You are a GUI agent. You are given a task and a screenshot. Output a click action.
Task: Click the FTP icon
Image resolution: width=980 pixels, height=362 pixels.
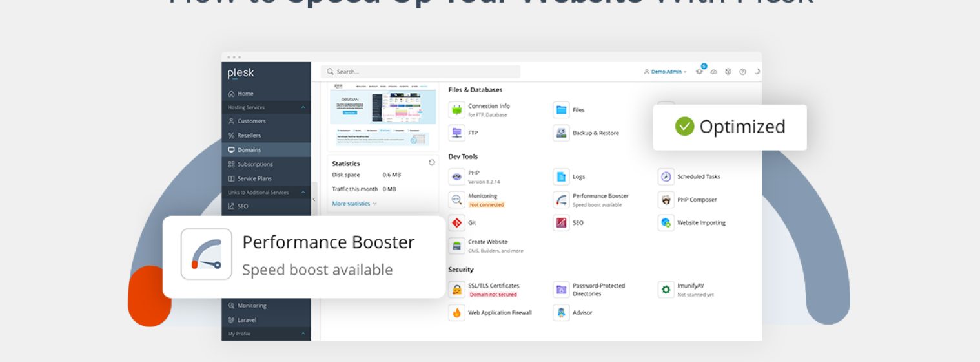(457, 133)
